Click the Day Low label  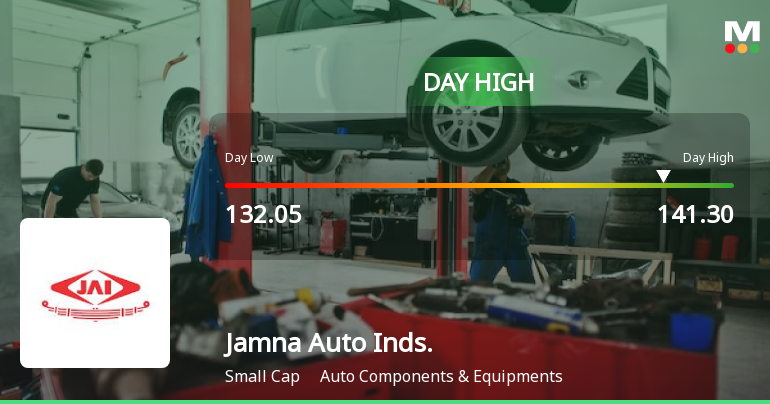click(249, 158)
